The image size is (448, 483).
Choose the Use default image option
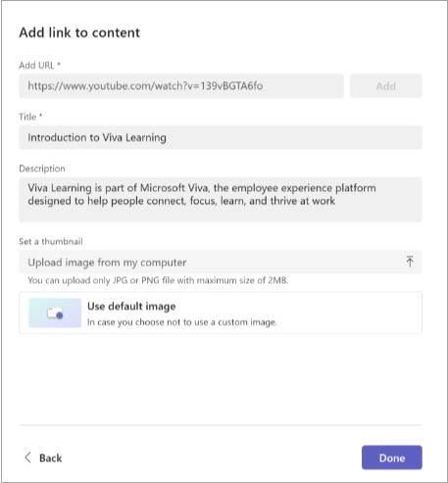pos(221,313)
